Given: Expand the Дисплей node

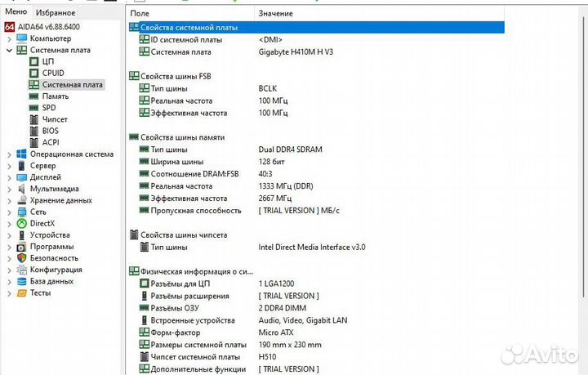Looking at the screenshot, I should (9, 178).
